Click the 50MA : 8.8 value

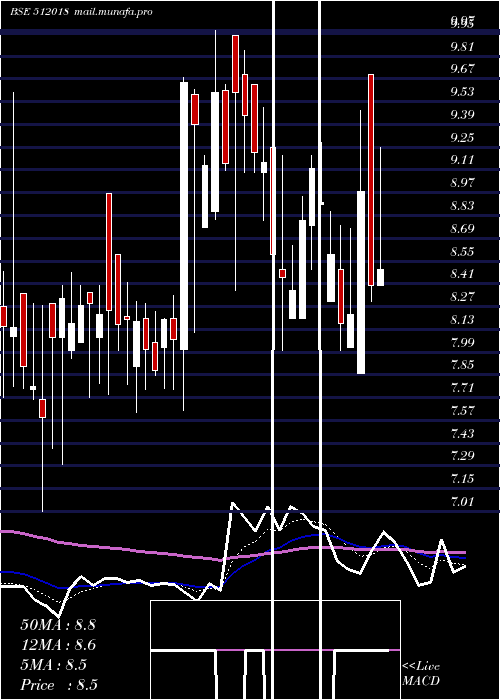[x=58, y=625]
